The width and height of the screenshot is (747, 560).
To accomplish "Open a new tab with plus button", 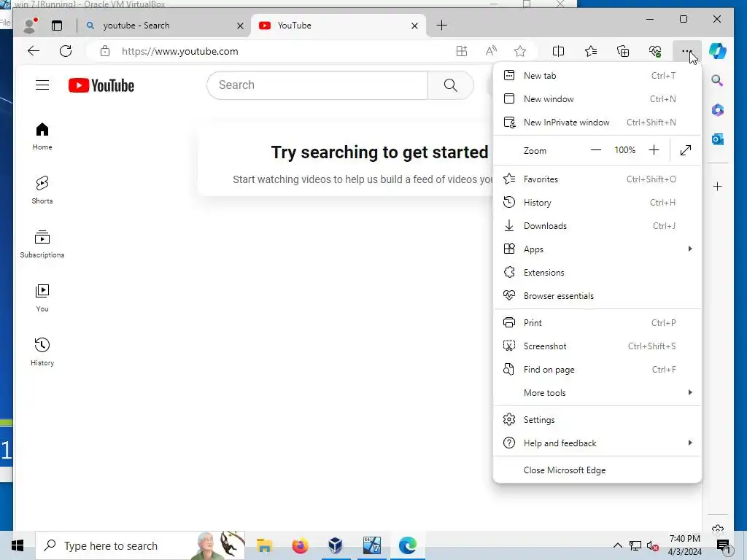I will [441, 26].
